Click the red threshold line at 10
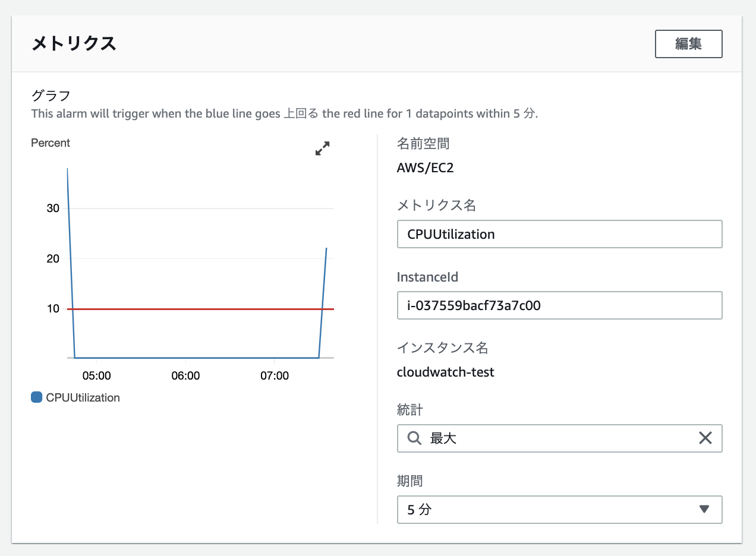The width and height of the screenshot is (756, 556). tap(201, 309)
